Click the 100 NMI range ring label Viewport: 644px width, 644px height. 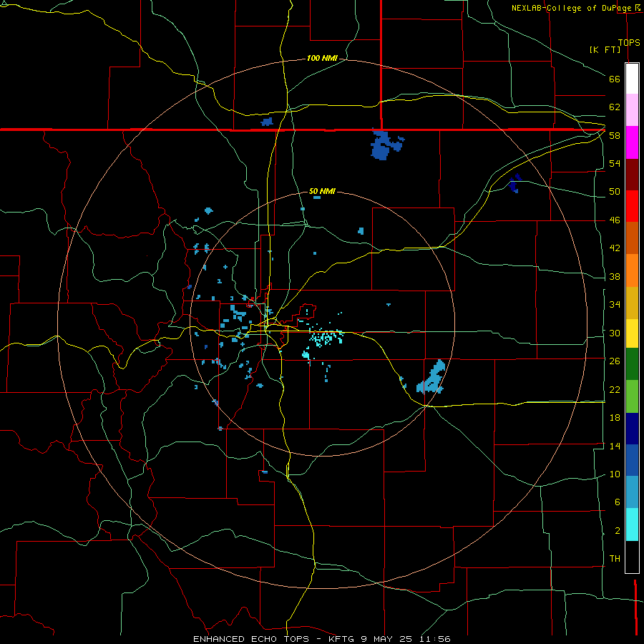[x=322, y=59]
